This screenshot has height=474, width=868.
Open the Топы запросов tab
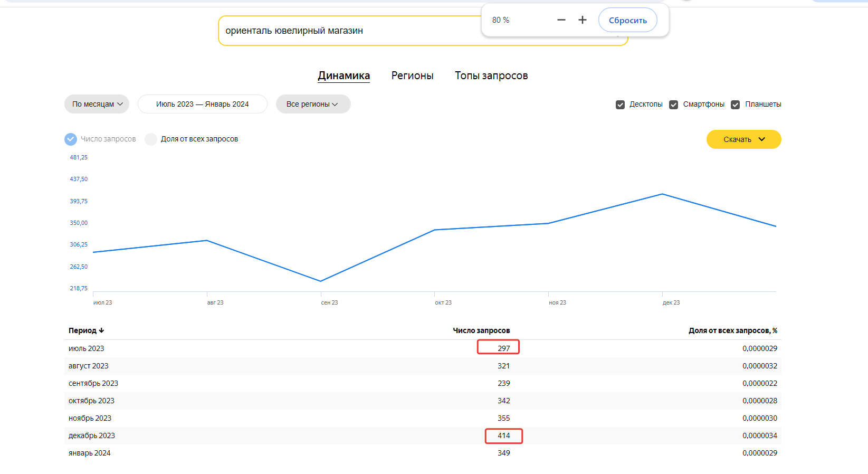click(x=491, y=75)
